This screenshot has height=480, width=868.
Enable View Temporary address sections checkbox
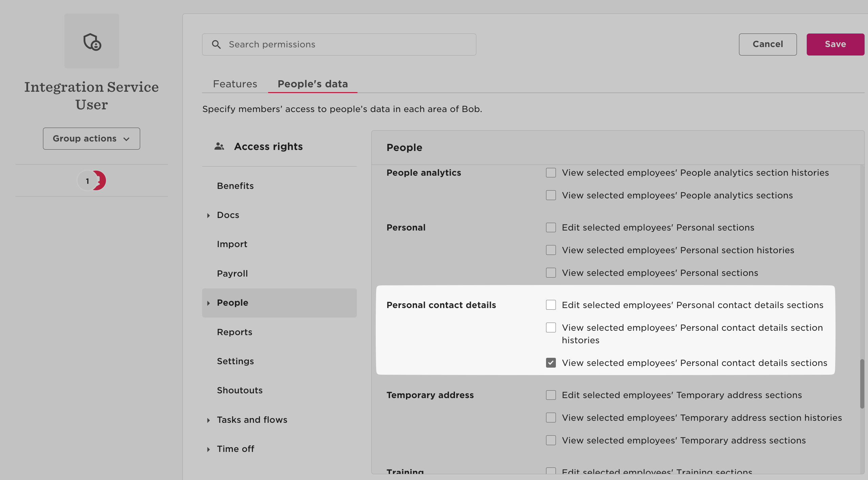(x=551, y=440)
